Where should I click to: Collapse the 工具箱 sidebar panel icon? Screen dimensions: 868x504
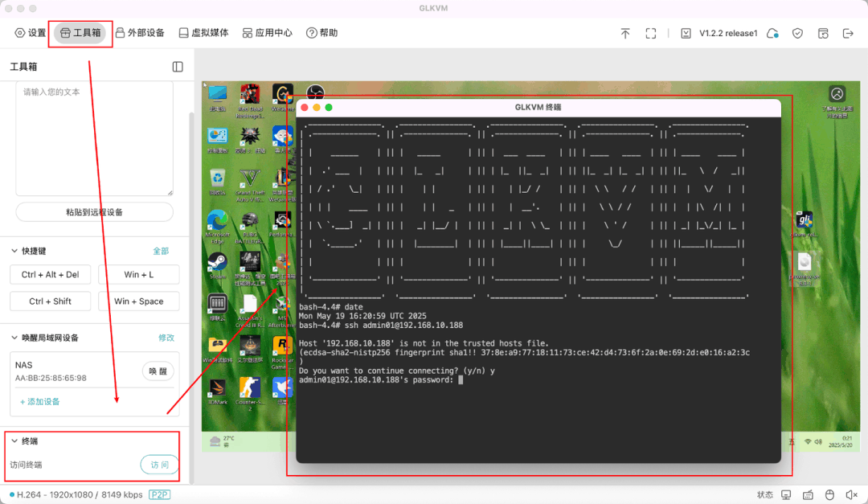pyautogui.click(x=178, y=67)
